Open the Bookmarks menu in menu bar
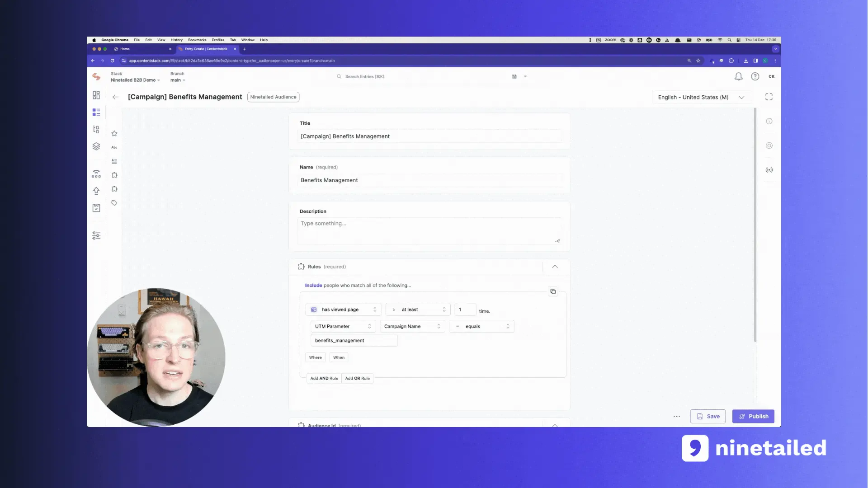 [x=197, y=40]
